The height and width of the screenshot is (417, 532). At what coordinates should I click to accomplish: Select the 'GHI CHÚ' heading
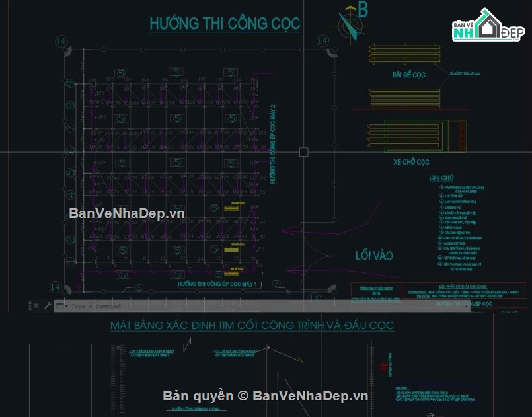point(441,178)
